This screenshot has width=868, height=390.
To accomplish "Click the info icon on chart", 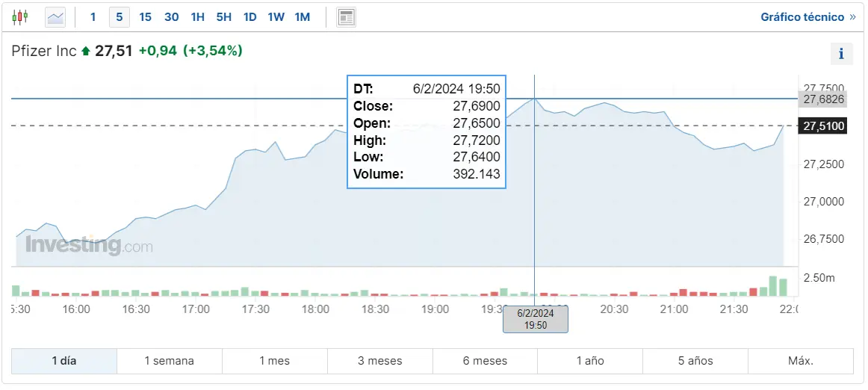I will point(841,54).
